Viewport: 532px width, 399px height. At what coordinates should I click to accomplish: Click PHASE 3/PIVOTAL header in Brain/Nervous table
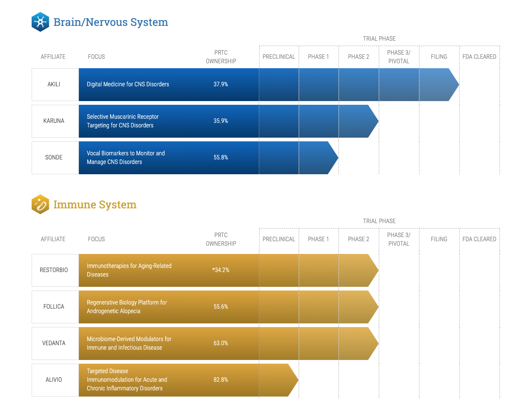pos(399,57)
